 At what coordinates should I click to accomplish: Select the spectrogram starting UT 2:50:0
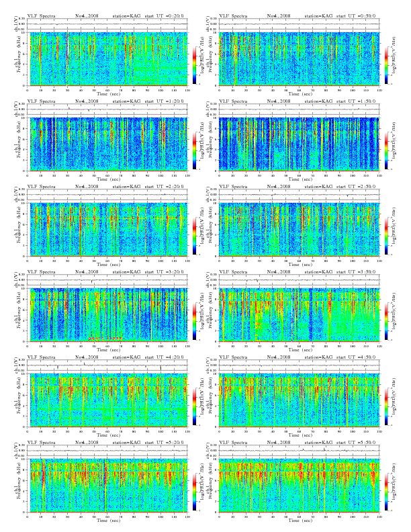(300, 230)
